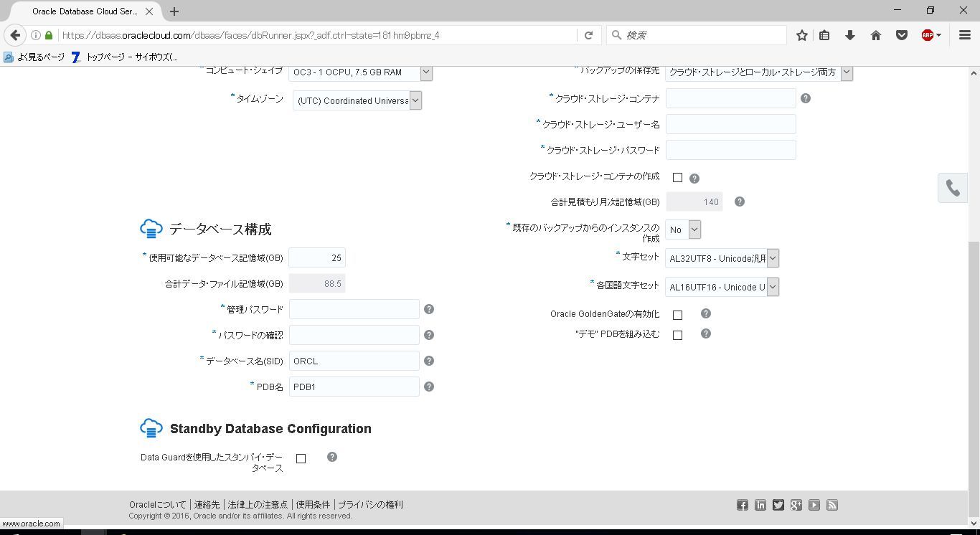Click the database name (SID) ORCL field
The height and width of the screenshot is (535, 980).
(x=354, y=361)
